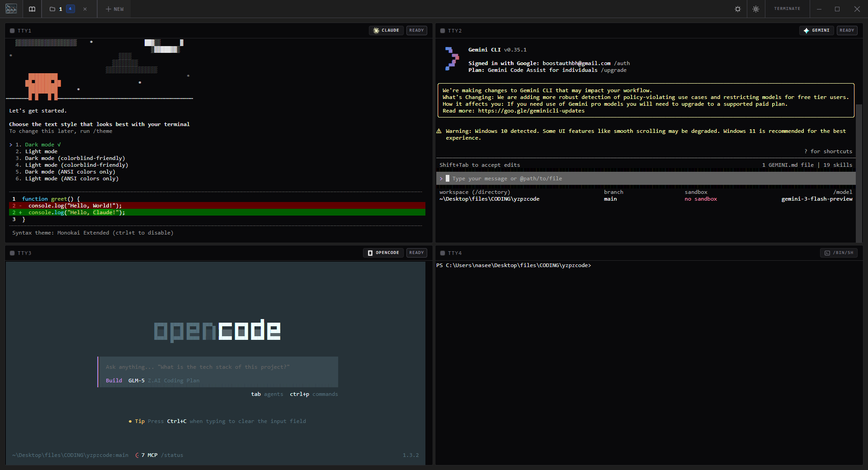
Task: Open the book/docs icon in the top bar
Action: (32, 9)
